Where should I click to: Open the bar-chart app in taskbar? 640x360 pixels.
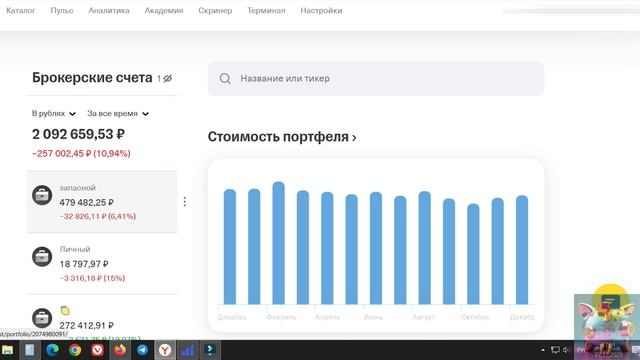click(187, 350)
